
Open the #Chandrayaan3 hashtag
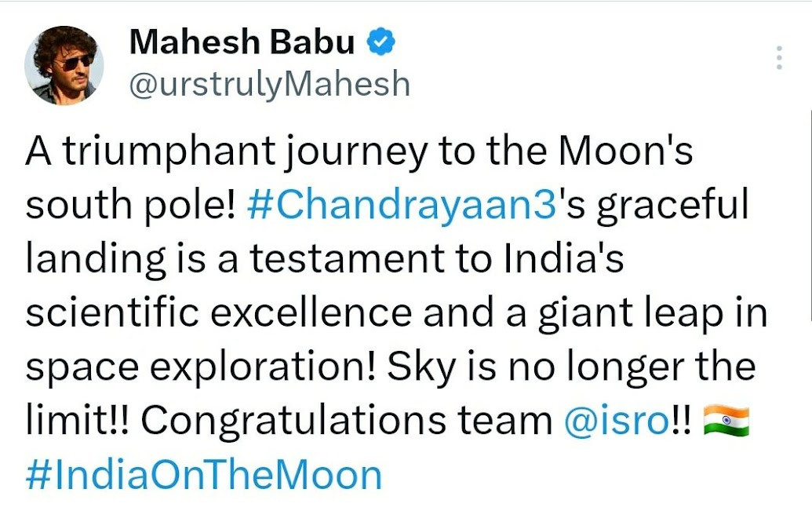pyautogui.click(x=401, y=205)
